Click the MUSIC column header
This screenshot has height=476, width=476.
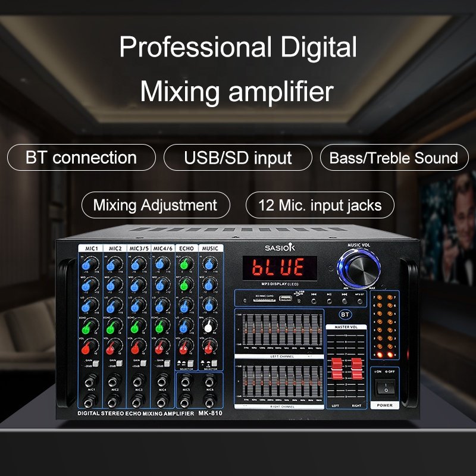pos(211,248)
